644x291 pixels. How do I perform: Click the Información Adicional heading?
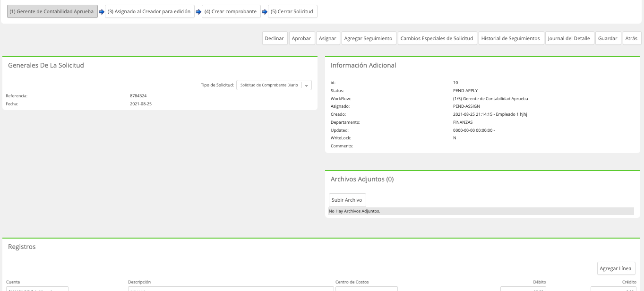click(363, 65)
